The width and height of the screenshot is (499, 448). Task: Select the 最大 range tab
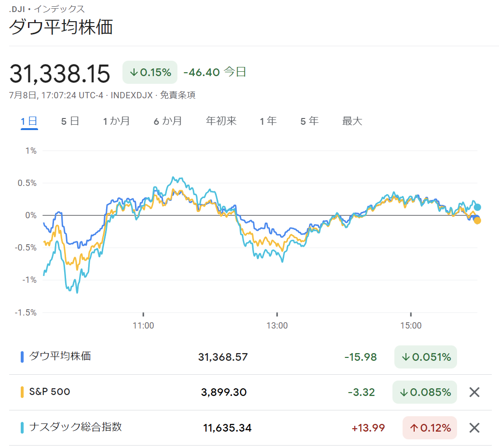click(x=352, y=121)
